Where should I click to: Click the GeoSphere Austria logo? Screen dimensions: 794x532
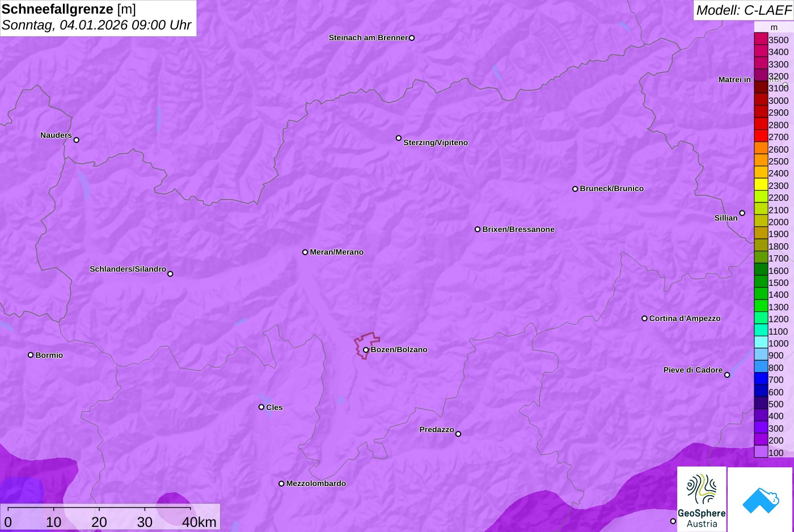[x=702, y=499]
